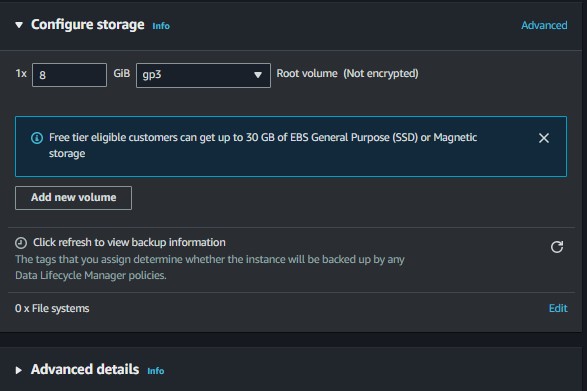Refresh backup information

557,247
